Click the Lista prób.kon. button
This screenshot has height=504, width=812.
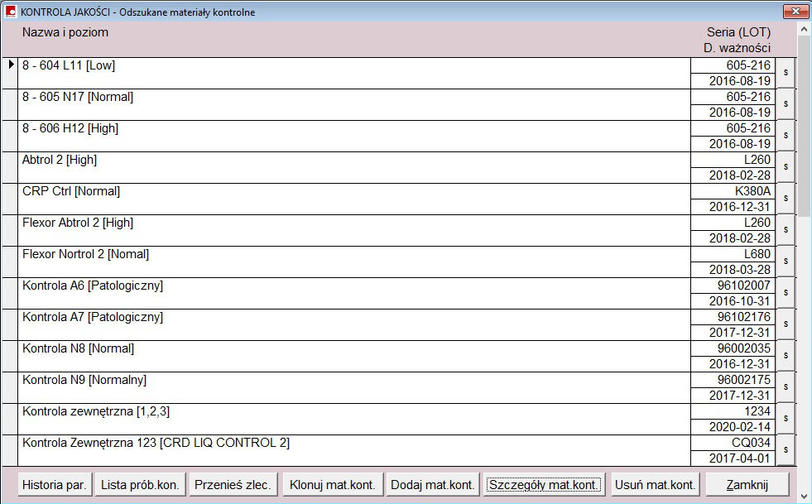(139, 484)
